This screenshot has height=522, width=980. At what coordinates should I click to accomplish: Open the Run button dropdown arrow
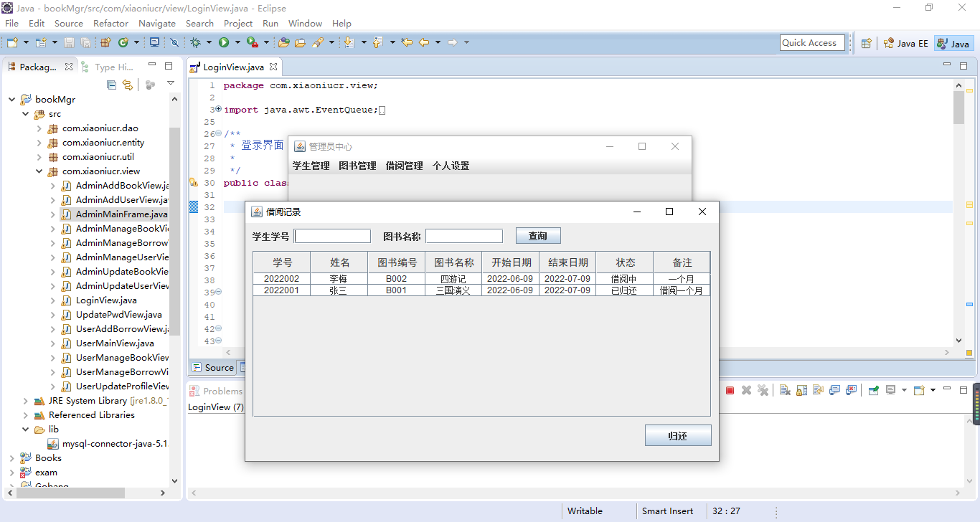pos(237,42)
